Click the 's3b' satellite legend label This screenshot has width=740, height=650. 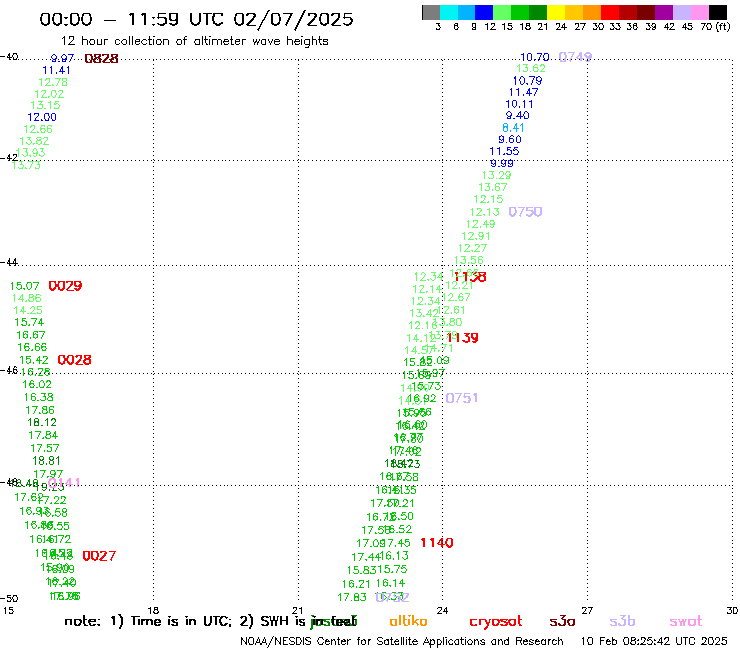point(622,621)
